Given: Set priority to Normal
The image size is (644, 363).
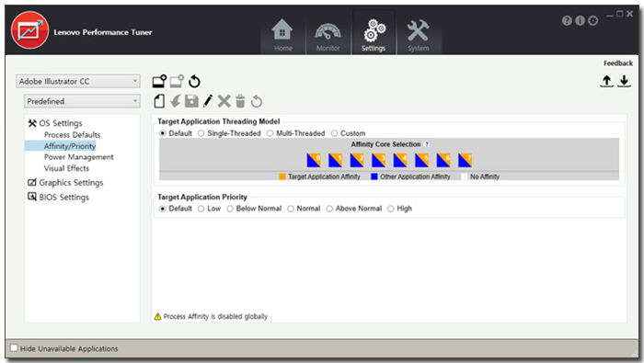Looking at the screenshot, I should [291, 209].
